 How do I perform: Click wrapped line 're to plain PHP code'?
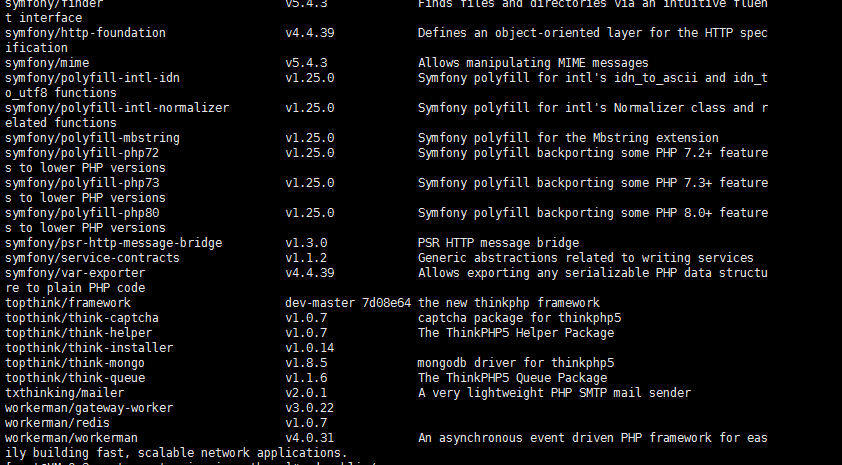(75, 288)
